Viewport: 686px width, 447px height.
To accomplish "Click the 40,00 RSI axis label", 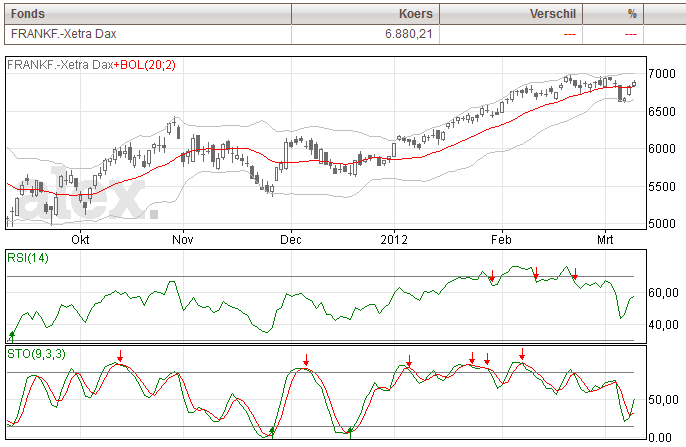I will pos(663,325).
